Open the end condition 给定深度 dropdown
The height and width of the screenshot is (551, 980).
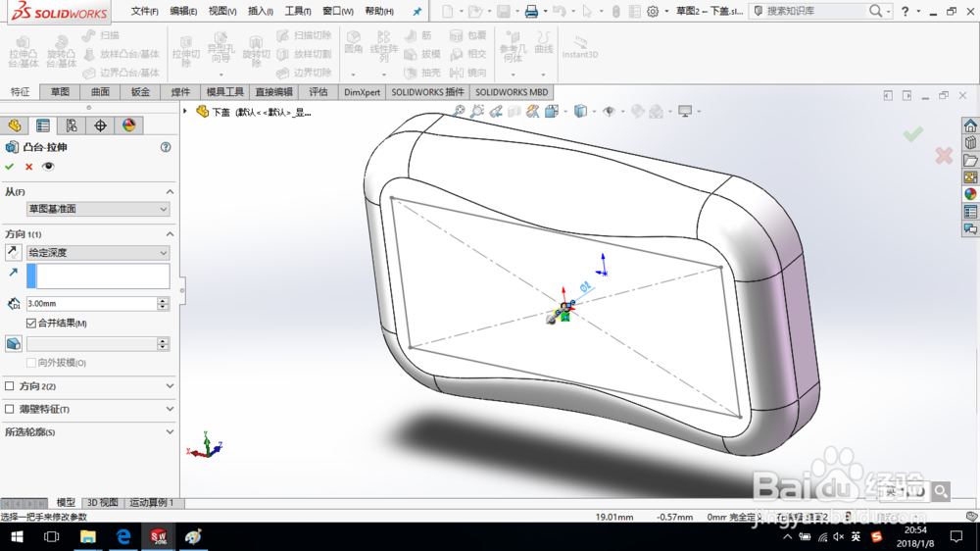pyautogui.click(x=98, y=253)
